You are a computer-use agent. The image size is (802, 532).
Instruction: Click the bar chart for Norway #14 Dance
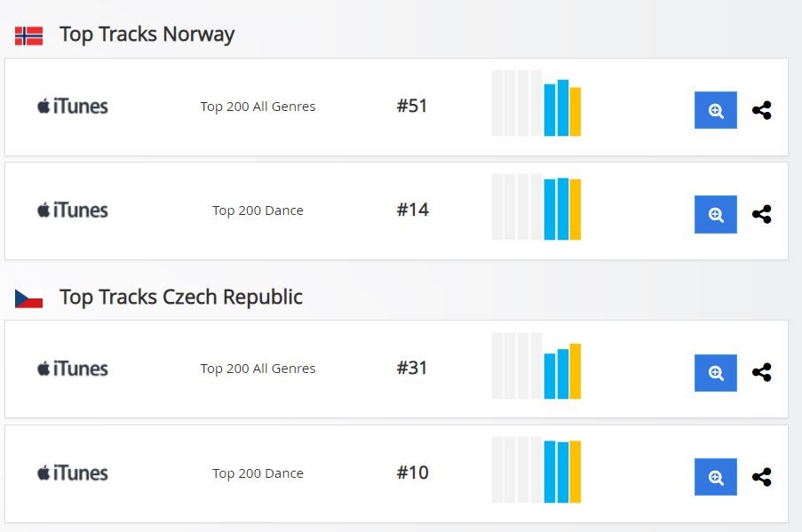(536, 207)
